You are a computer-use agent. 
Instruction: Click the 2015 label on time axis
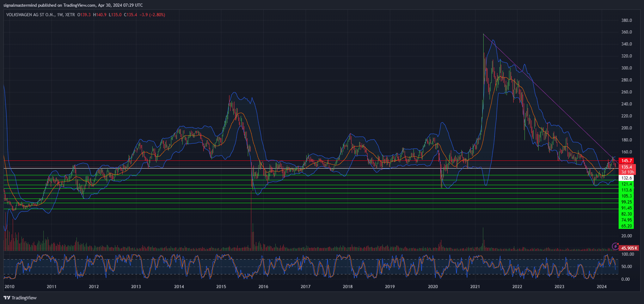pyautogui.click(x=221, y=286)
